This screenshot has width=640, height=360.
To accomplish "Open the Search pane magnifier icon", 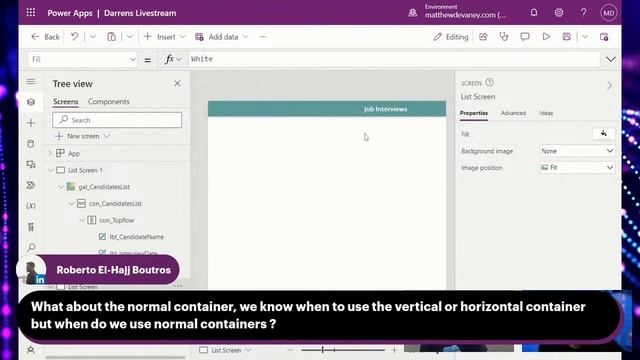I will coord(31,247).
